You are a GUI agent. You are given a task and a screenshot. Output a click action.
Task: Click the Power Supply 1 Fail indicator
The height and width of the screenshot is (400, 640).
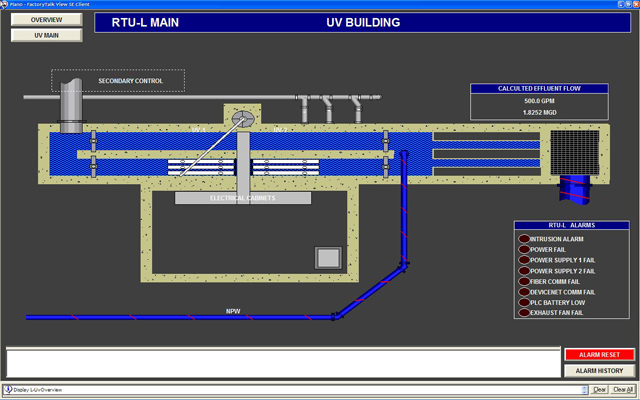[524, 260]
